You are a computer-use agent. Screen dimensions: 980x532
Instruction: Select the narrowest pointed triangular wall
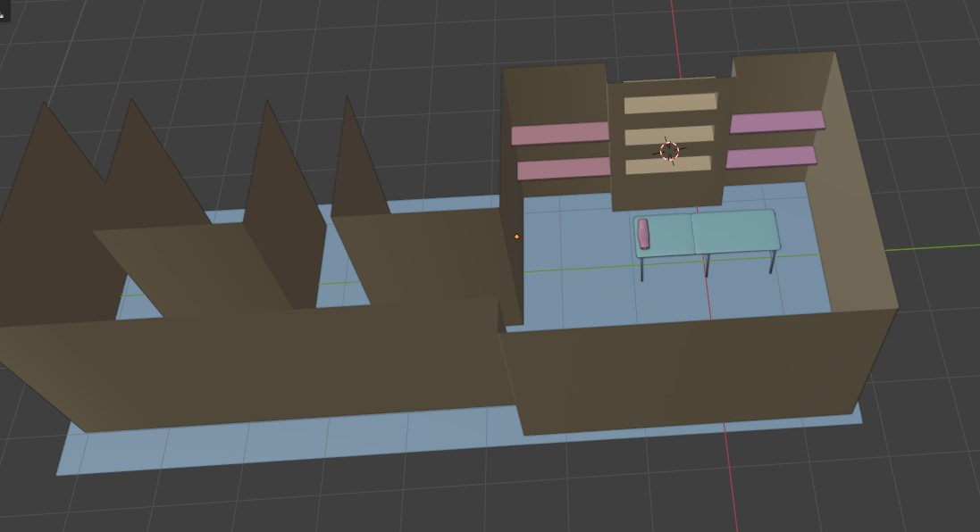(x=356, y=169)
